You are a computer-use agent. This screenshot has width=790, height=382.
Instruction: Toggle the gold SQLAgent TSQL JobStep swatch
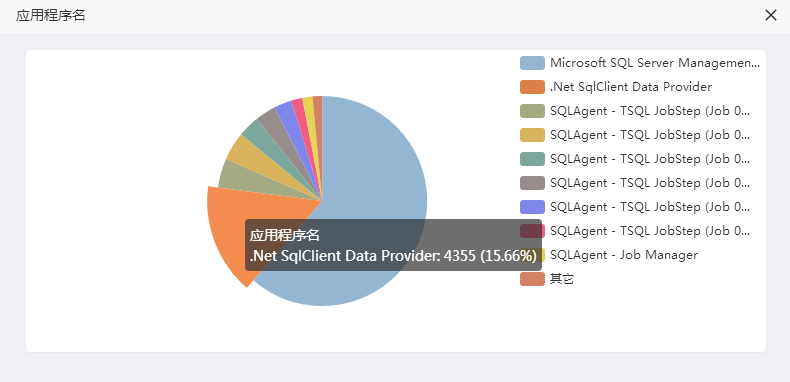tap(532, 135)
